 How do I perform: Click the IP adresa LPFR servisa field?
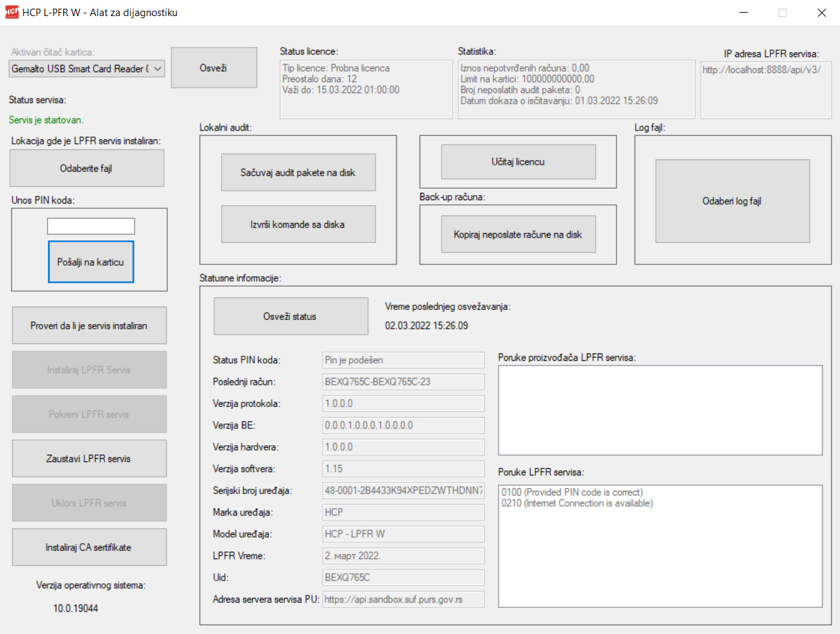(x=766, y=90)
